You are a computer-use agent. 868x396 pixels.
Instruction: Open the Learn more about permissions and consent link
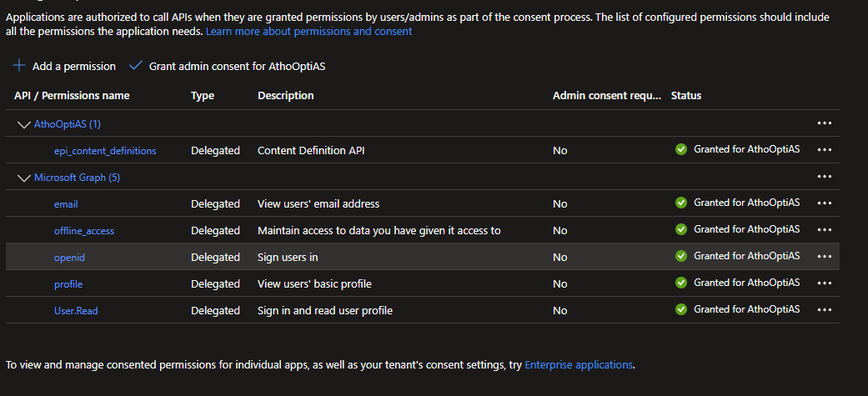(x=309, y=32)
